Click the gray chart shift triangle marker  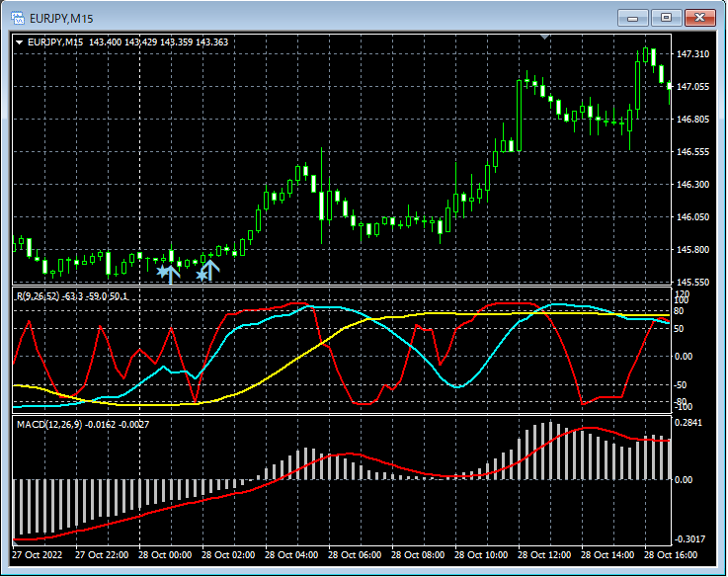point(544,37)
